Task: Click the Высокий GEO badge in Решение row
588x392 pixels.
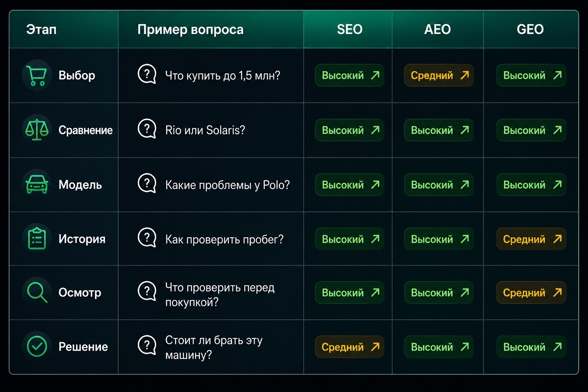Action: tap(531, 347)
